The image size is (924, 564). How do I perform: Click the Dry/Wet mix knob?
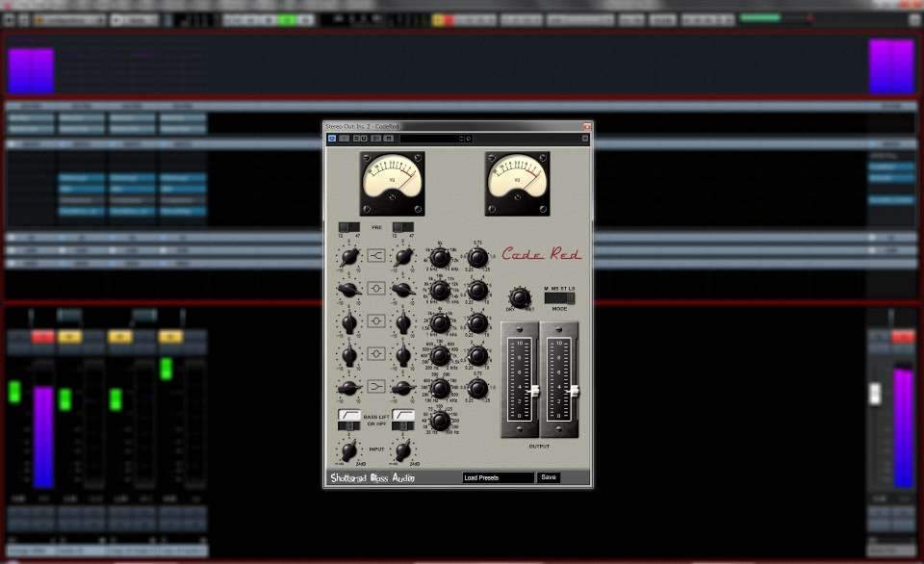tap(520, 298)
